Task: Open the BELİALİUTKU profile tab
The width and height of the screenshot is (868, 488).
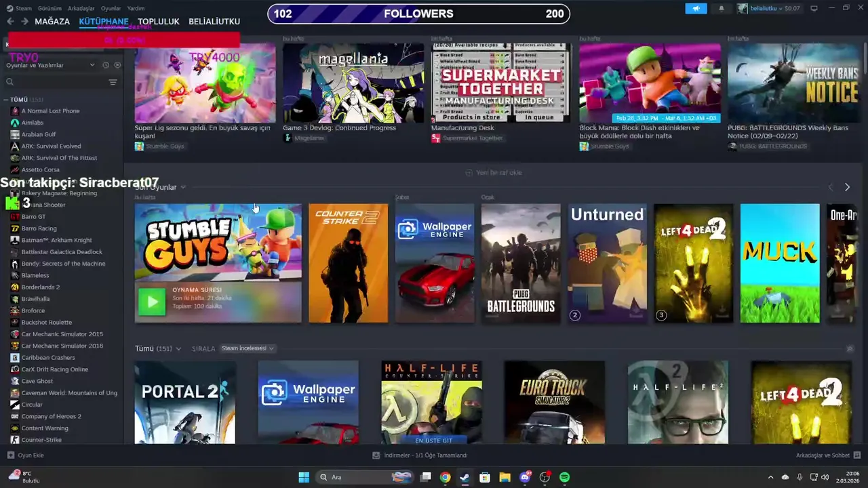Action: [214, 22]
